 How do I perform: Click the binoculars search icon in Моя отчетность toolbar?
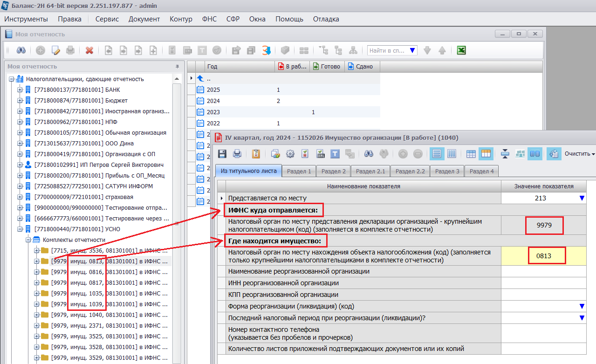(x=21, y=50)
